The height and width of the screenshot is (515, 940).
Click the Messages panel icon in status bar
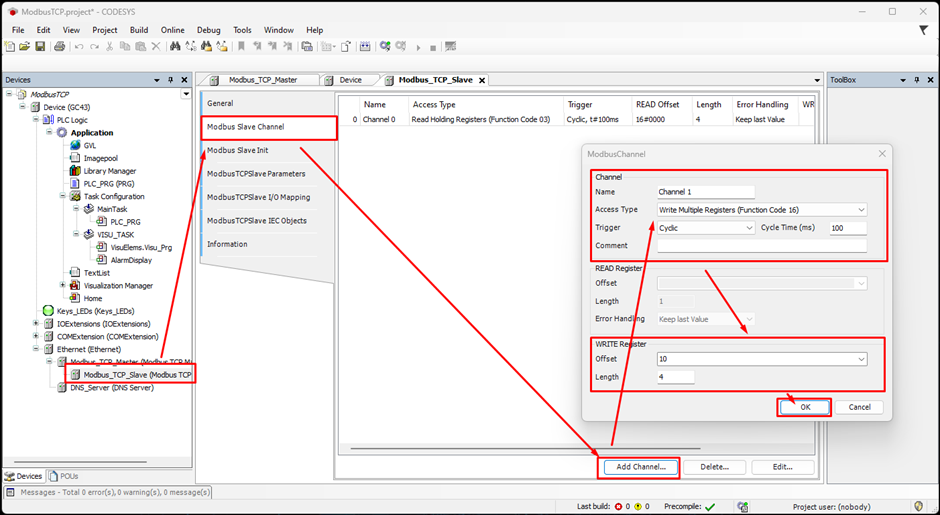10,492
